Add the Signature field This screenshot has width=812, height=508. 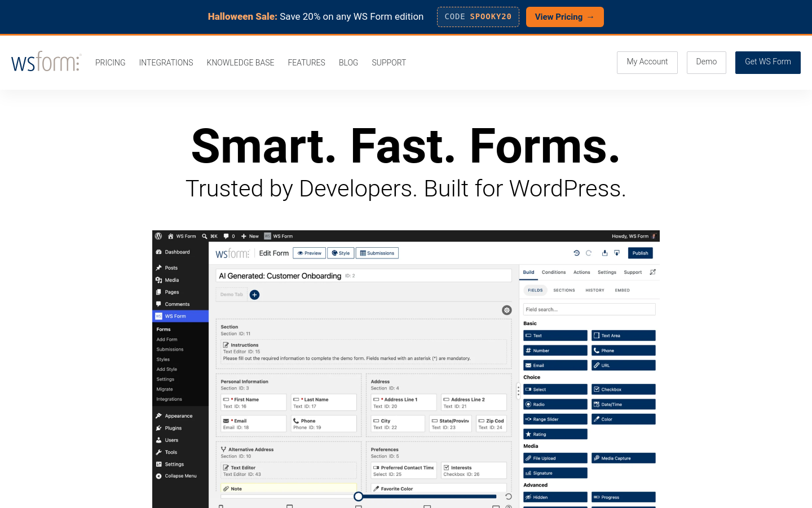tap(555, 473)
